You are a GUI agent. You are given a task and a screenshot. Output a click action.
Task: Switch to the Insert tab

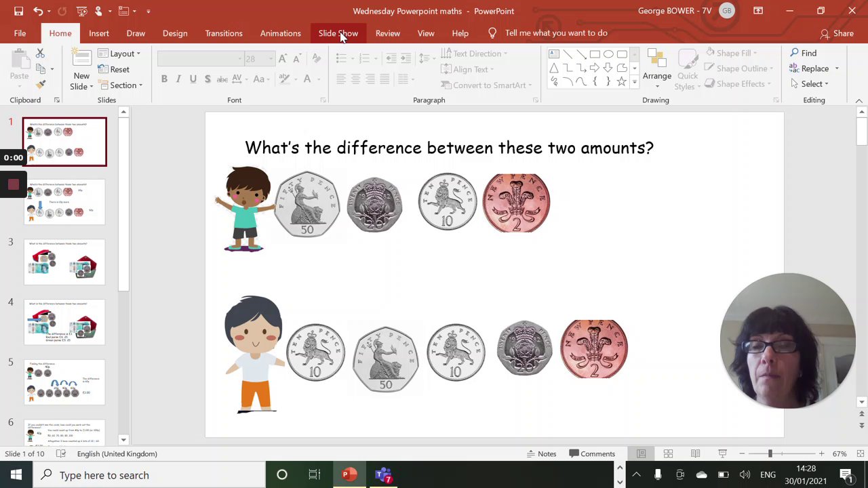click(x=98, y=33)
